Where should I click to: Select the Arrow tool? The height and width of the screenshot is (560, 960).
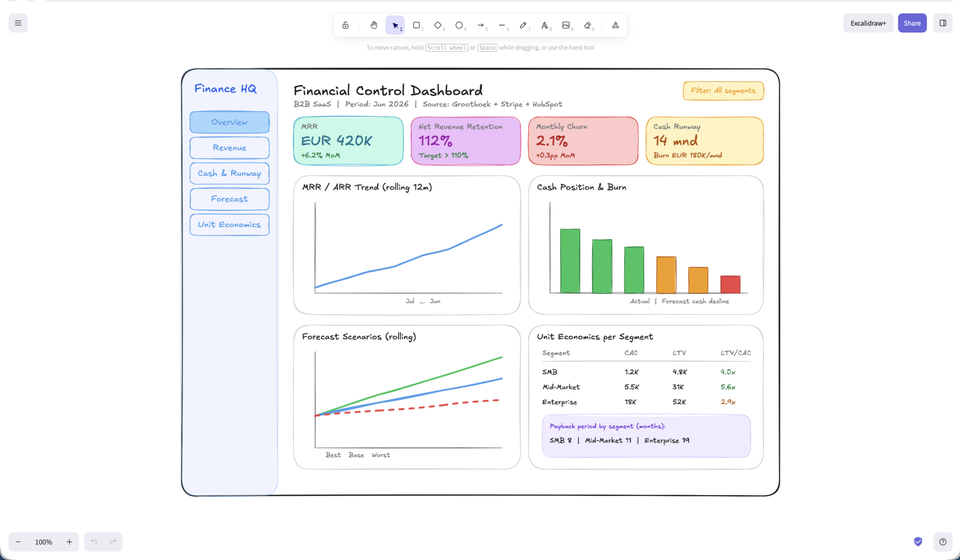[x=480, y=25]
